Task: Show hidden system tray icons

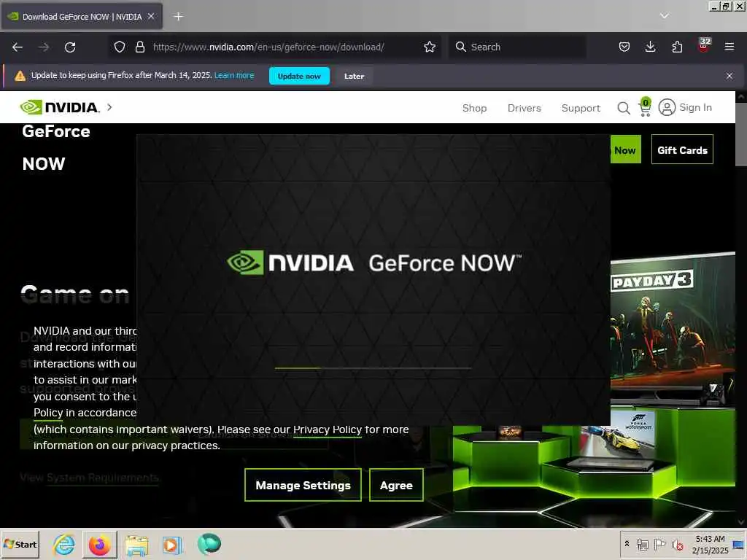Action: 627,543
